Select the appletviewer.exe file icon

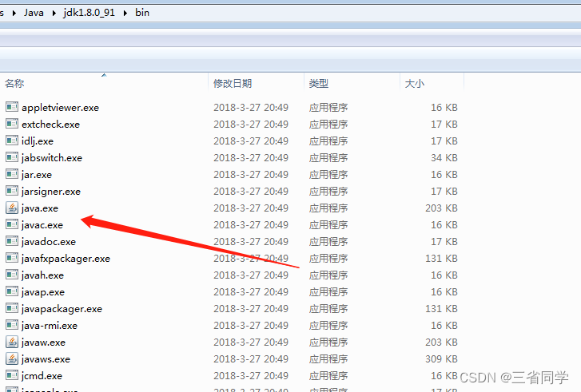pos(12,107)
